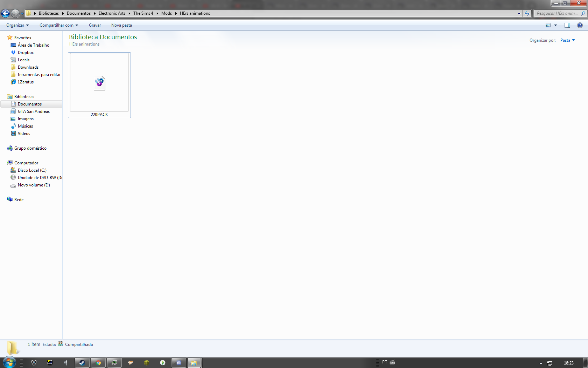
Task: Select The Sims 4 breadcrumb segment
Action: coord(143,13)
